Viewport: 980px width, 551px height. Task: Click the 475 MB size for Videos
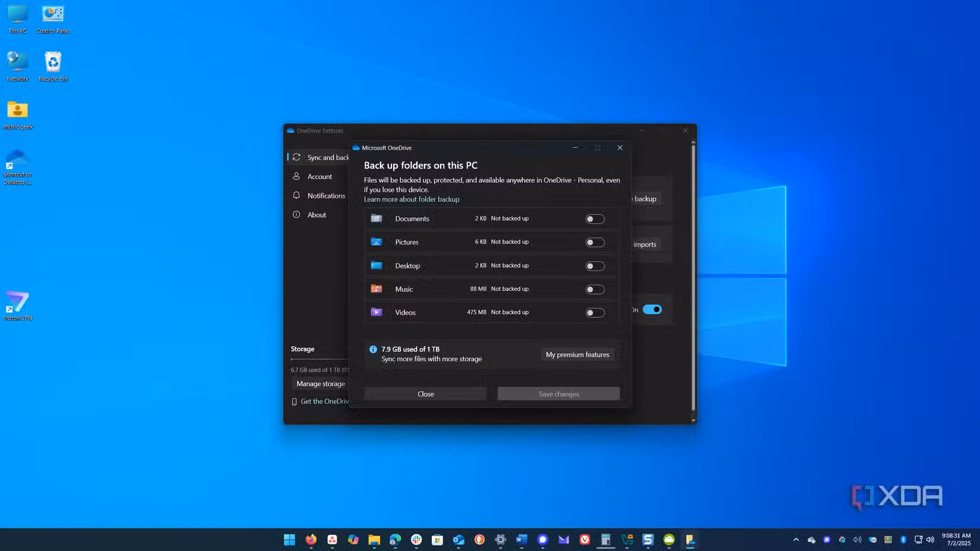[476, 312]
